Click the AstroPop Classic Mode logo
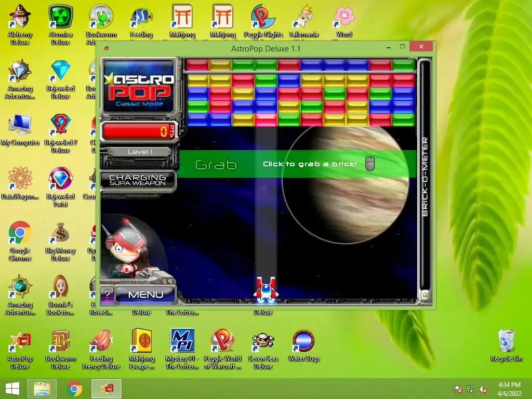 point(139,86)
